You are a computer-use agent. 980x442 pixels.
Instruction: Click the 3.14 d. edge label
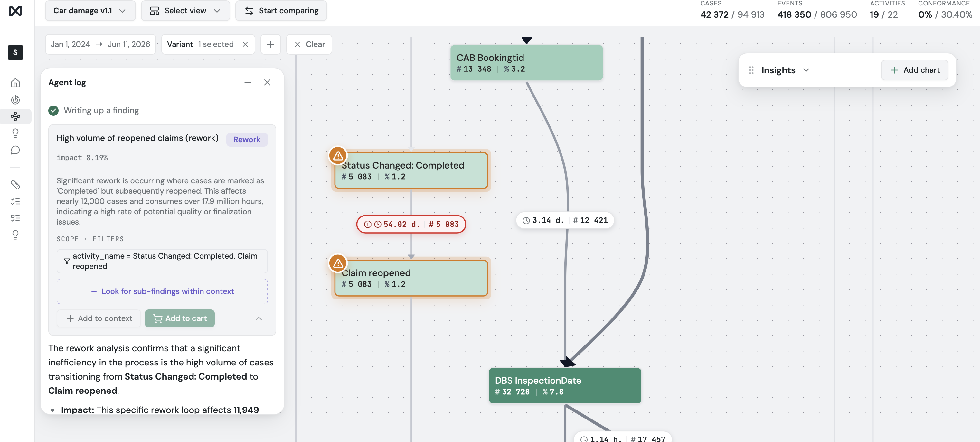[x=565, y=220]
